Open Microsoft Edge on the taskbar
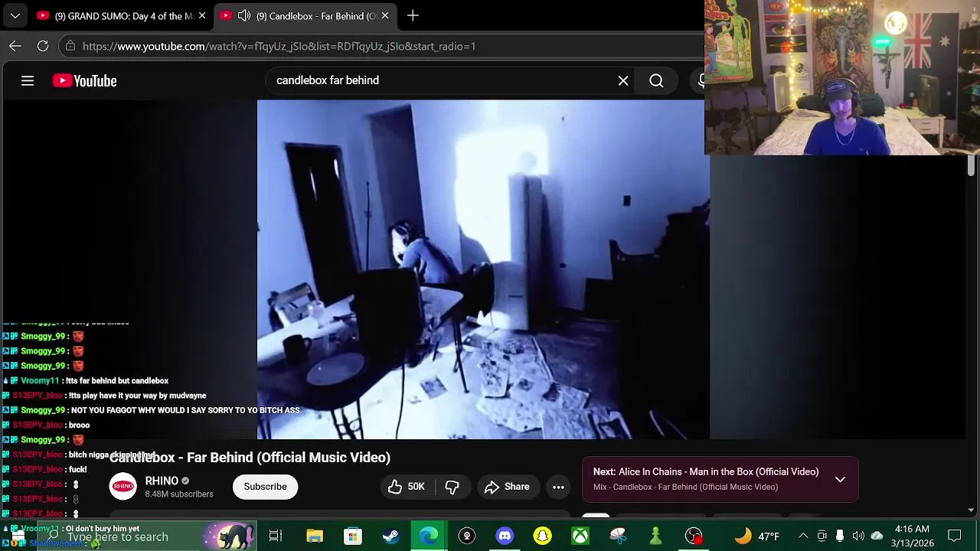Image resolution: width=980 pixels, height=551 pixels. click(x=429, y=536)
